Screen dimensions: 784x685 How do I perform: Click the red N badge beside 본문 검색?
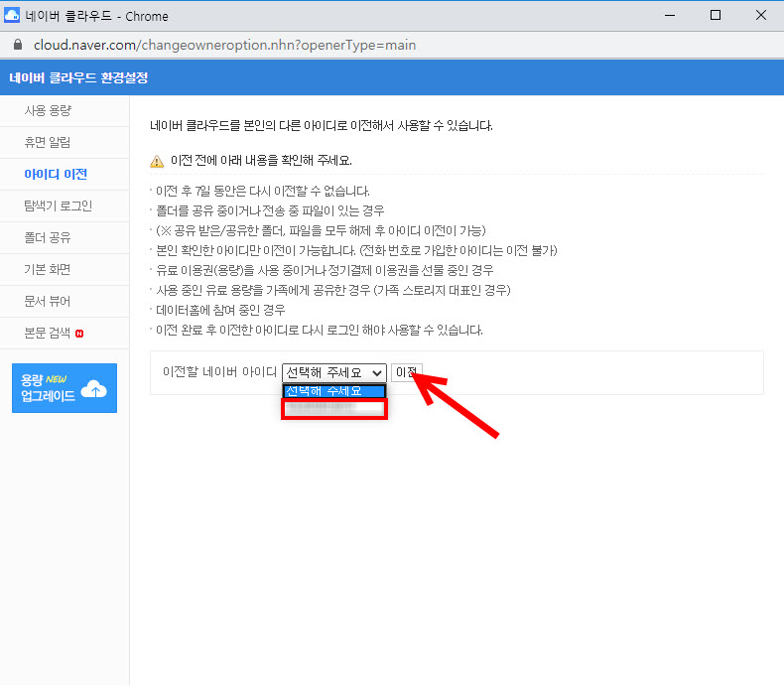click(x=79, y=334)
